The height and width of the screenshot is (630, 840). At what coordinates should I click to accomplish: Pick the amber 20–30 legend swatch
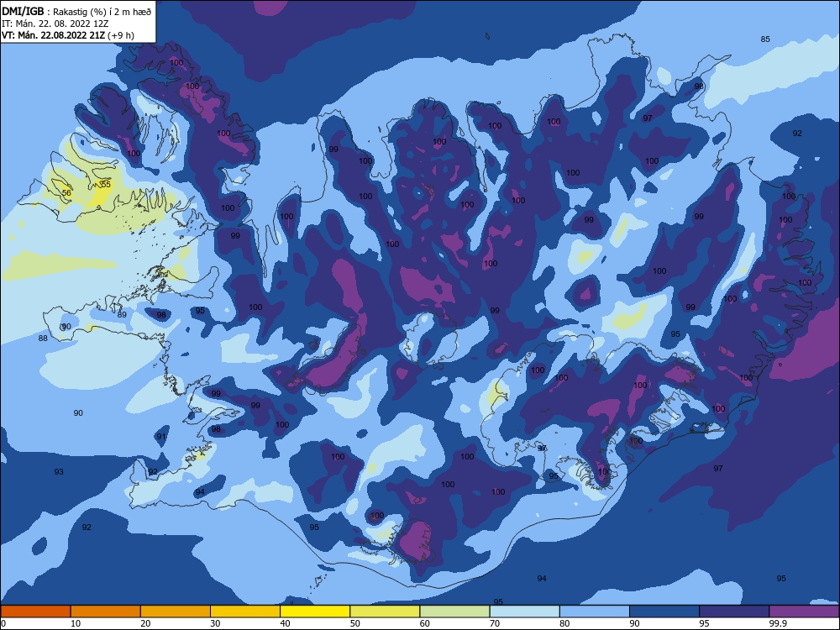coord(176,612)
